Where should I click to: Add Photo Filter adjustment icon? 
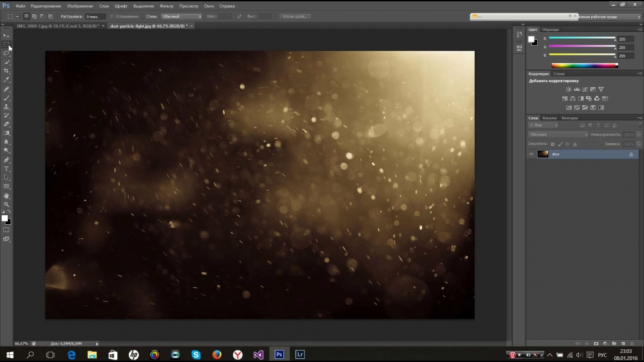[x=589, y=98]
